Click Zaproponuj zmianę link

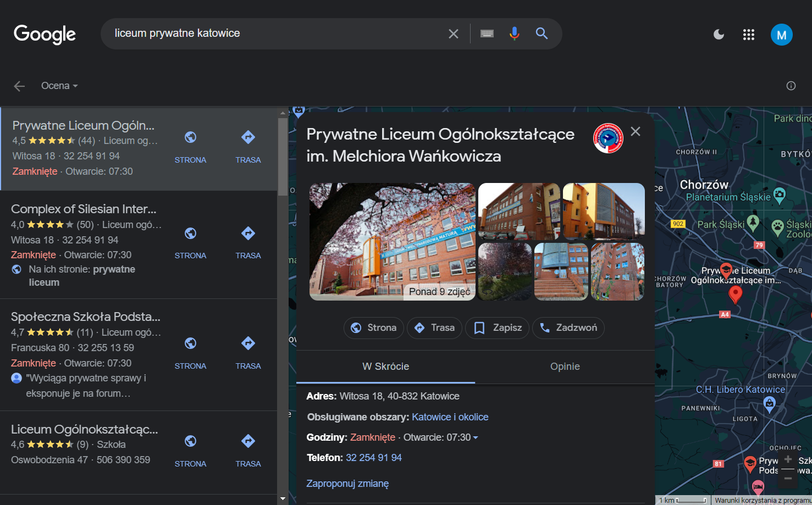[347, 484]
